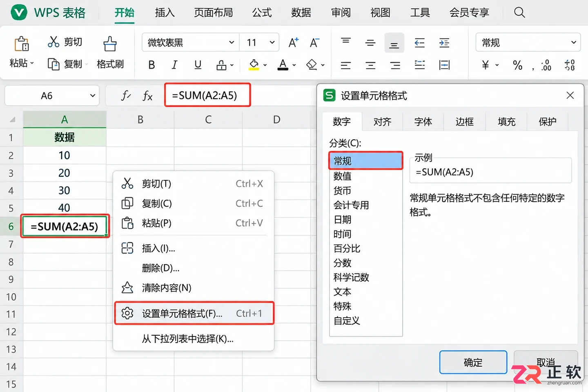
Task: Increase indent icon
Action: click(x=444, y=42)
